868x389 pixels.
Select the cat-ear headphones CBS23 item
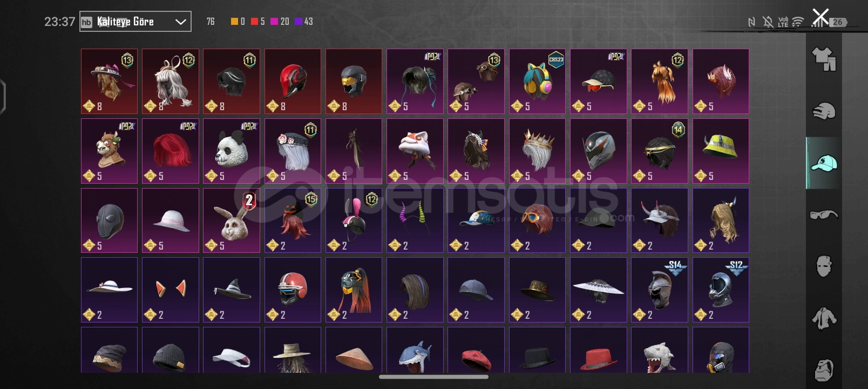click(x=537, y=81)
